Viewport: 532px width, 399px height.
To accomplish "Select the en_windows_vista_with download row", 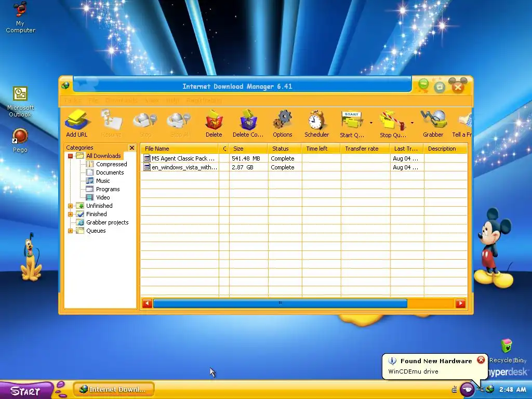I will pyautogui.click(x=303, y=167).
